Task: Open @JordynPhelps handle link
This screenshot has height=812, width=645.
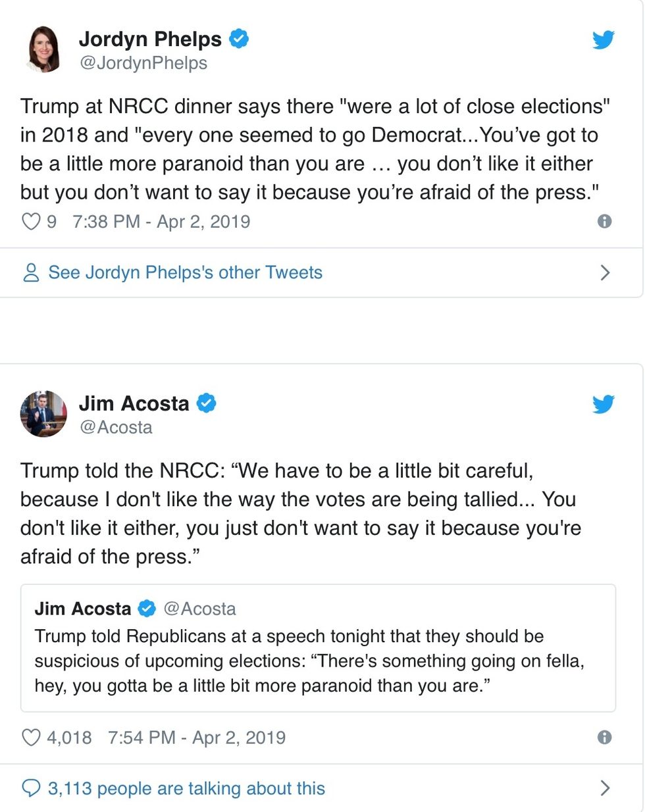Action: pos(143,63)
